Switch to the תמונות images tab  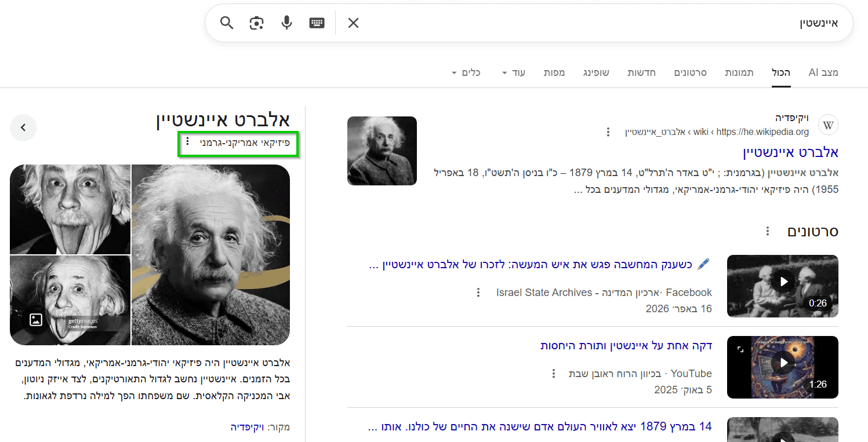tap(739, 73)
